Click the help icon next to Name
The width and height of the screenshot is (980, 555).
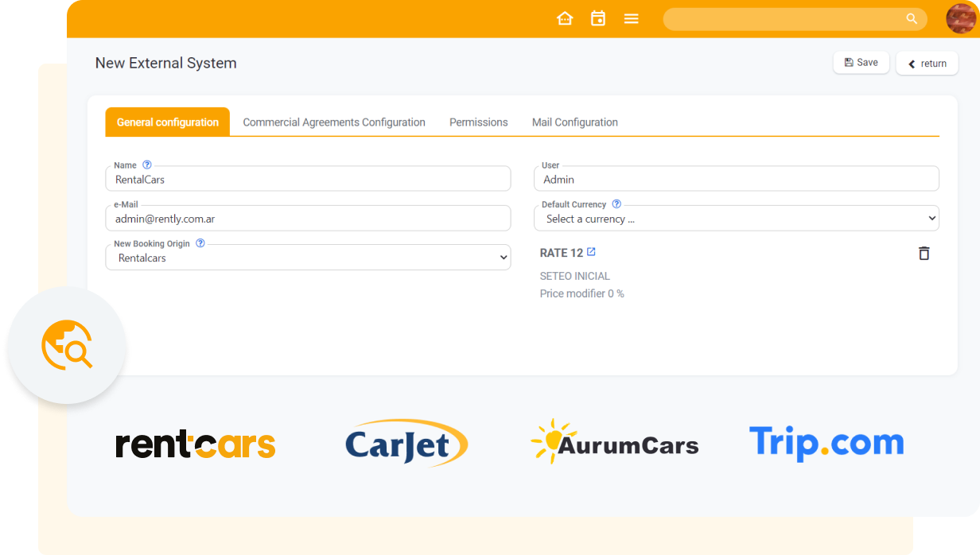pos(146,165)
